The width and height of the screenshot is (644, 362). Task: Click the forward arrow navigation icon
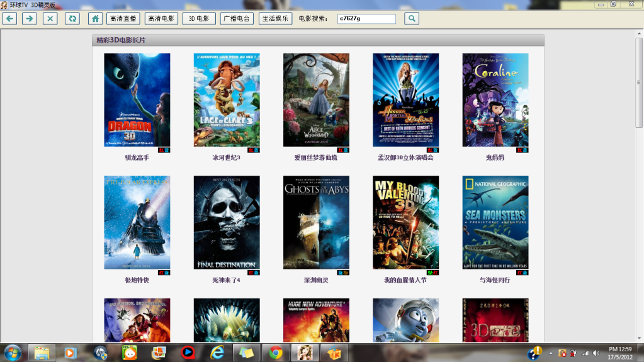(x=30, y=18)
